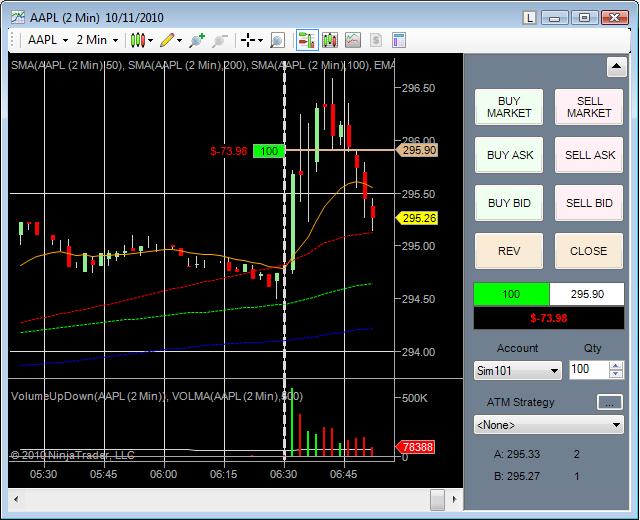640x520 pixels.
Task: Click the CLOSE position button
Action: pyautogui.click(x=589, y=251)
